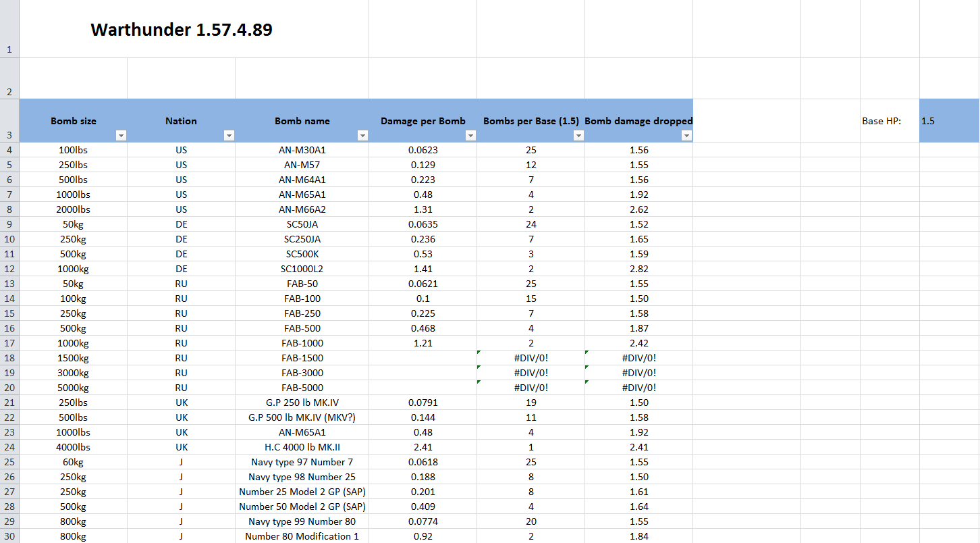Select the Number 80 Modification 1 cell
Viewport: 980px width, 543px height.
tap(302, 536)
